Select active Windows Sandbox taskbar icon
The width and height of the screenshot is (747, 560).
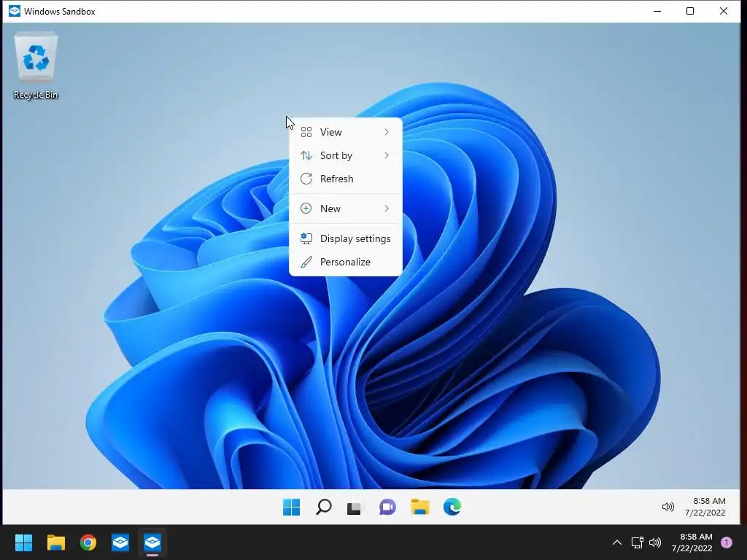click(152, 542)
